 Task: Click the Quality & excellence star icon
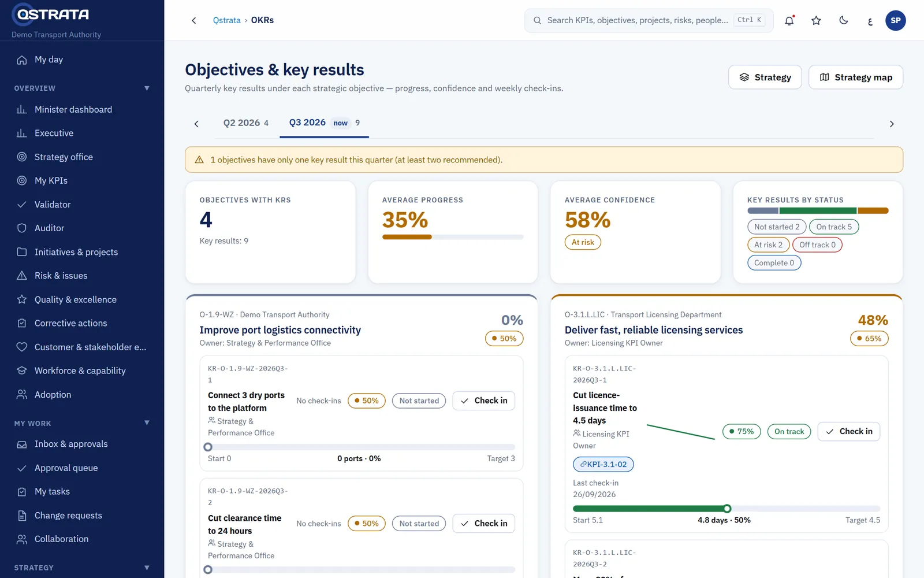pyautogui.click(x=22, y=299)
